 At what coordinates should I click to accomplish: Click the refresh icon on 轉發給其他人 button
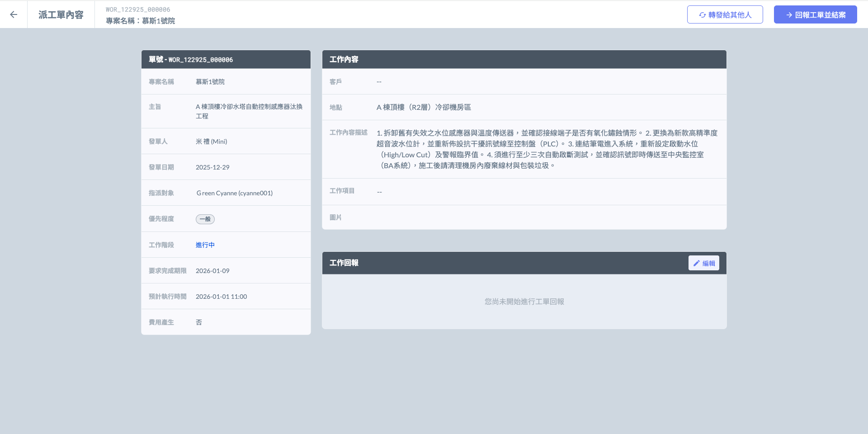(702, 15)
